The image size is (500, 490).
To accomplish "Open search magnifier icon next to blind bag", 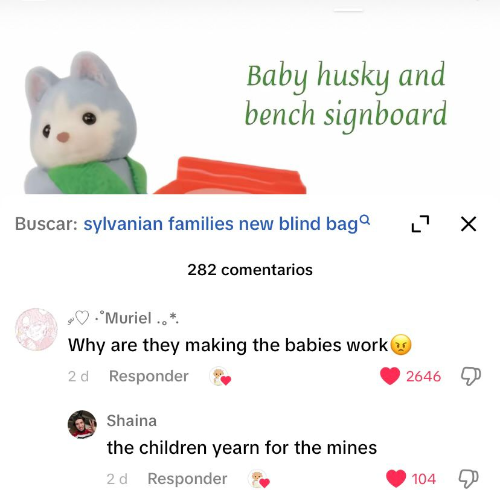I will point(365,219).
